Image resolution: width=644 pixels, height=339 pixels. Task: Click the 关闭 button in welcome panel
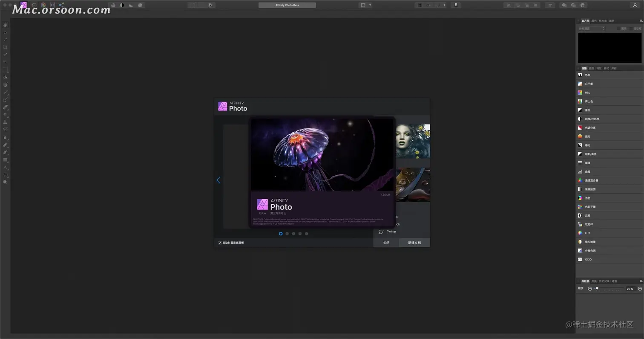click(x=386, y=243)
